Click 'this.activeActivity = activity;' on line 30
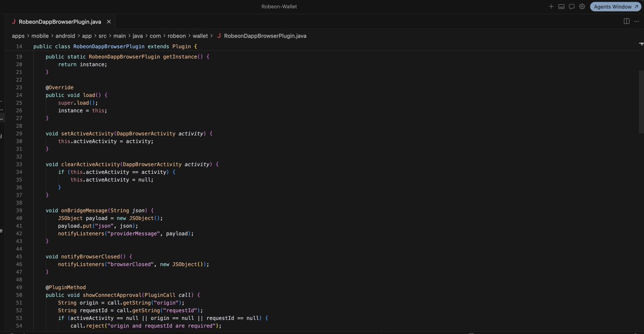This screenshot has width=644, height=334. (106, 142)
